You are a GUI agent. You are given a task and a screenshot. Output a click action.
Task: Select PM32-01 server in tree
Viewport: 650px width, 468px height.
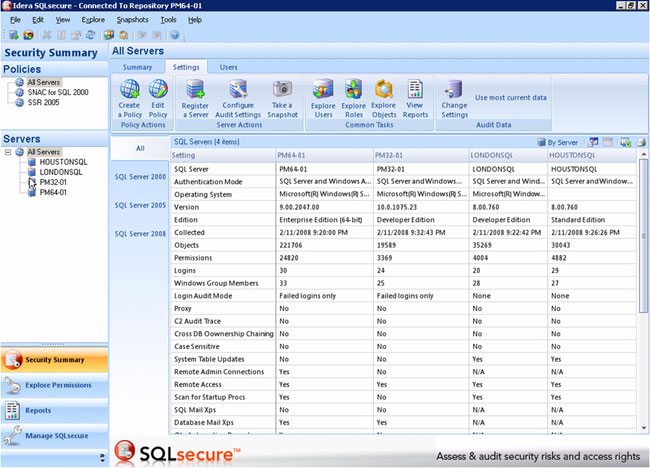point(53,182)
